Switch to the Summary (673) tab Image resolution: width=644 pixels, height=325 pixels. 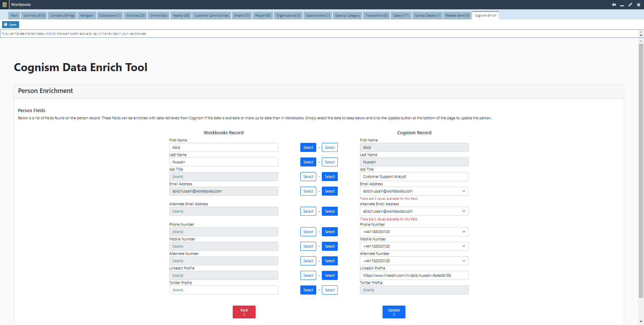(34, 16)
